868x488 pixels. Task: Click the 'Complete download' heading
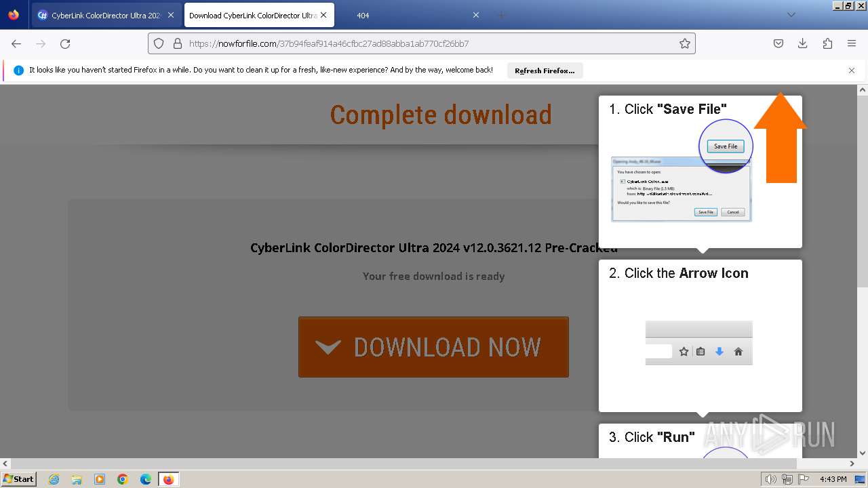(x=441, y=115)
